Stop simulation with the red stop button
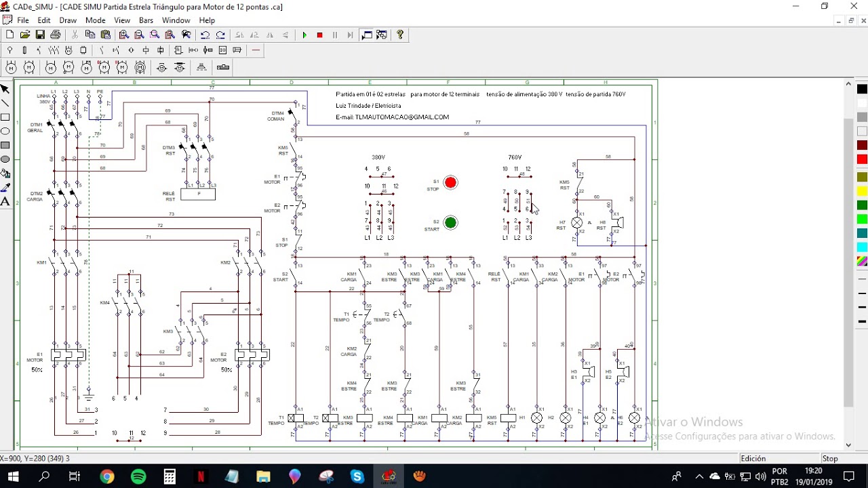The image size is (868, 488). pyautogui.click(x=319, y=35)
